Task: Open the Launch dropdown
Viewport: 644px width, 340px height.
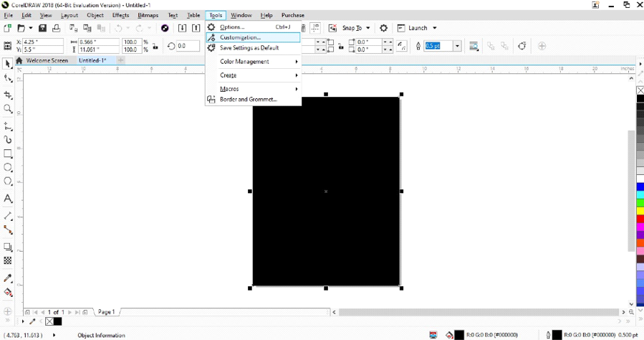Action: pos(435,28)
